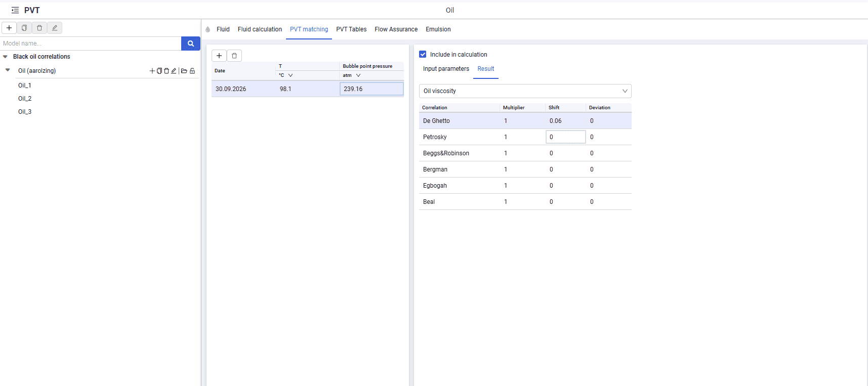Open the Flow Assurance tab

[396, 29]
